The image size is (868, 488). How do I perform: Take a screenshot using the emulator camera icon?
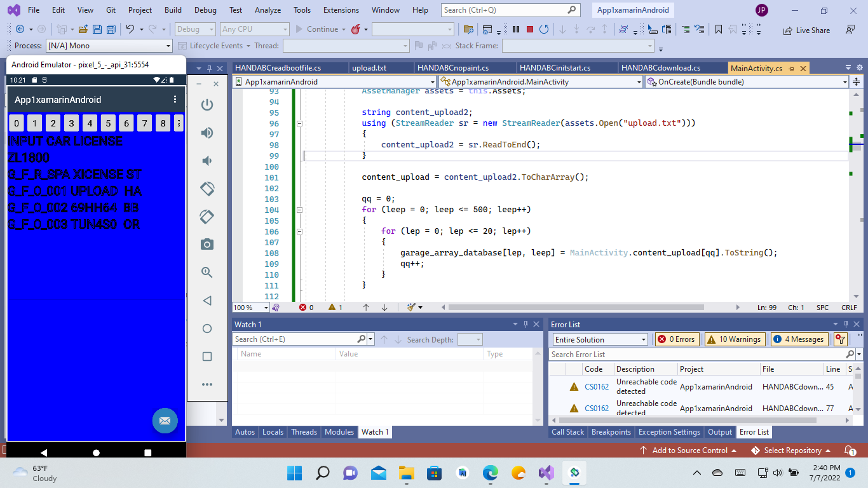click(207, 244)
